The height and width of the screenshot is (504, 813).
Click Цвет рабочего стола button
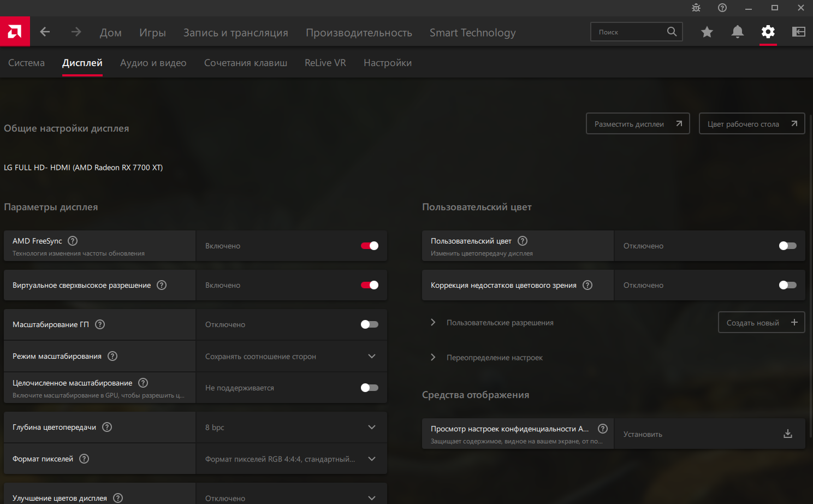pos(752,123)
